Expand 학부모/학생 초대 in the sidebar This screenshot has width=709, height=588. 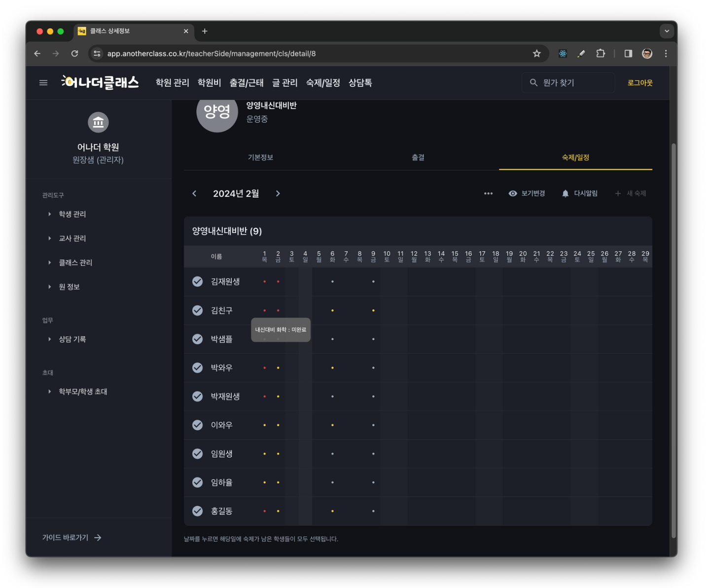pyautogui.click(x=77, y=392)
